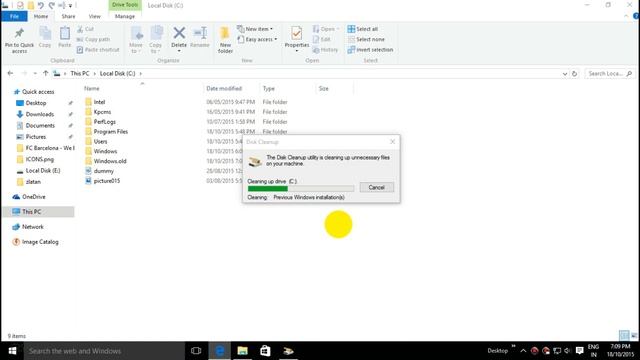640x360 pixels.
Task: Close the Disk Cleanup dialog
Action: click(x=392, y=142)
